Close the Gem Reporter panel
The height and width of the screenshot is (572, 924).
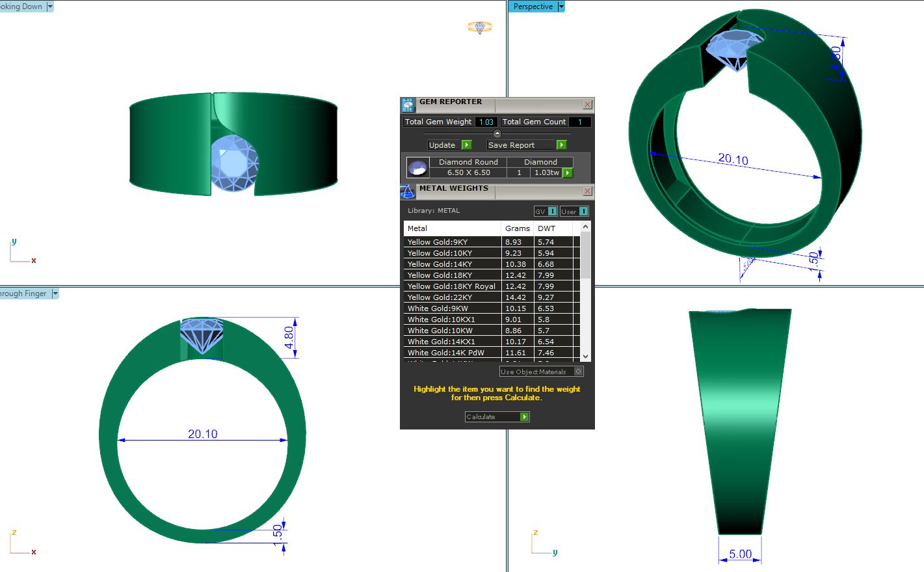pyautogui.click(x=587, y=105)
